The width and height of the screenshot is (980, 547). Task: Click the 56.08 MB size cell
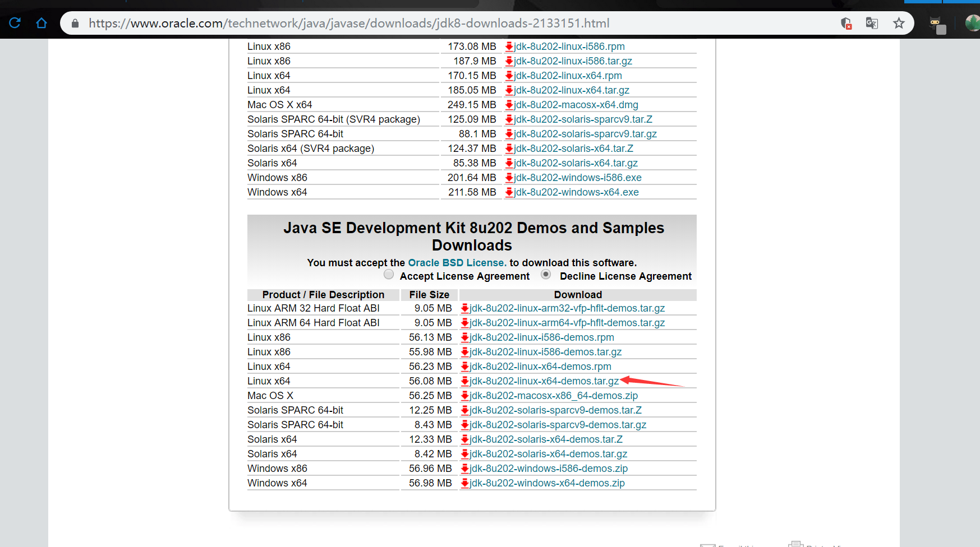[430, 381]
